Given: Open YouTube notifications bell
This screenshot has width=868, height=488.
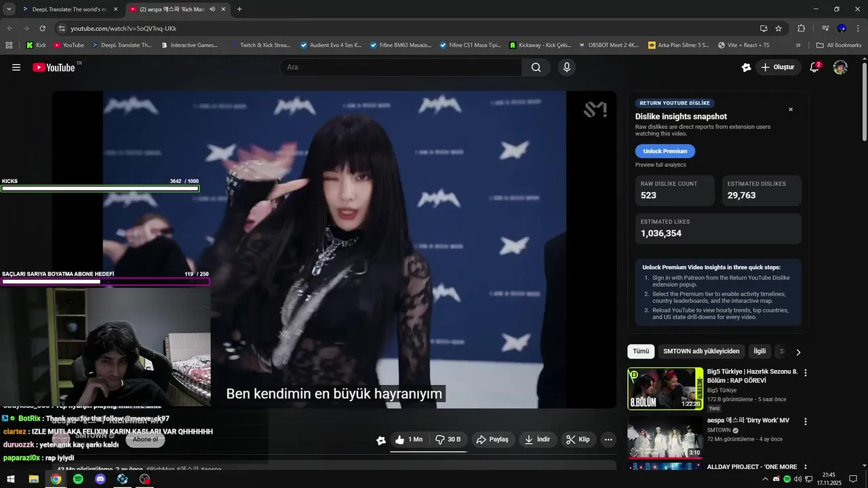Looking at the screenshot, I should [x=815, y=67].
